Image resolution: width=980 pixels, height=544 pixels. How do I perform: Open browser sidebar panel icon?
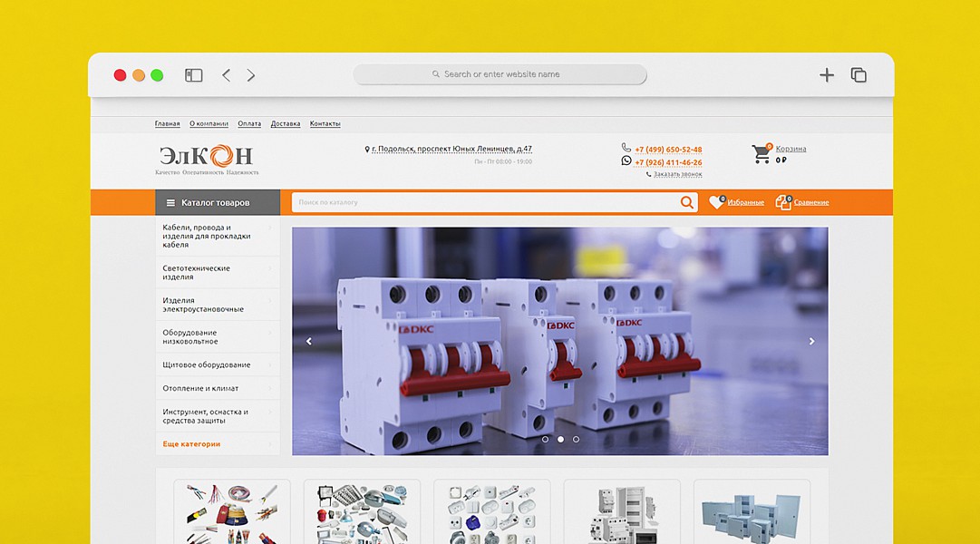click(x=194, y=75)
